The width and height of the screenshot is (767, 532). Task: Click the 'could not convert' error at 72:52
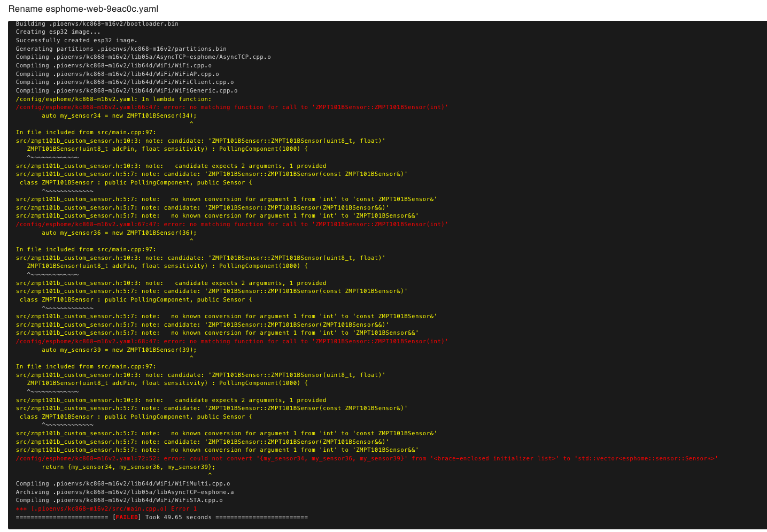(x=367, y=458)
